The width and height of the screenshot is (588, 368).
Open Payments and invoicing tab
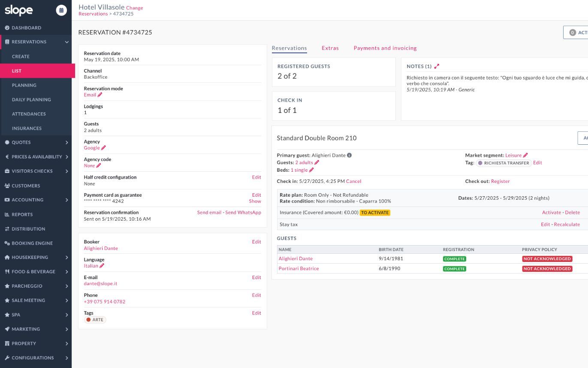[385, 48]
